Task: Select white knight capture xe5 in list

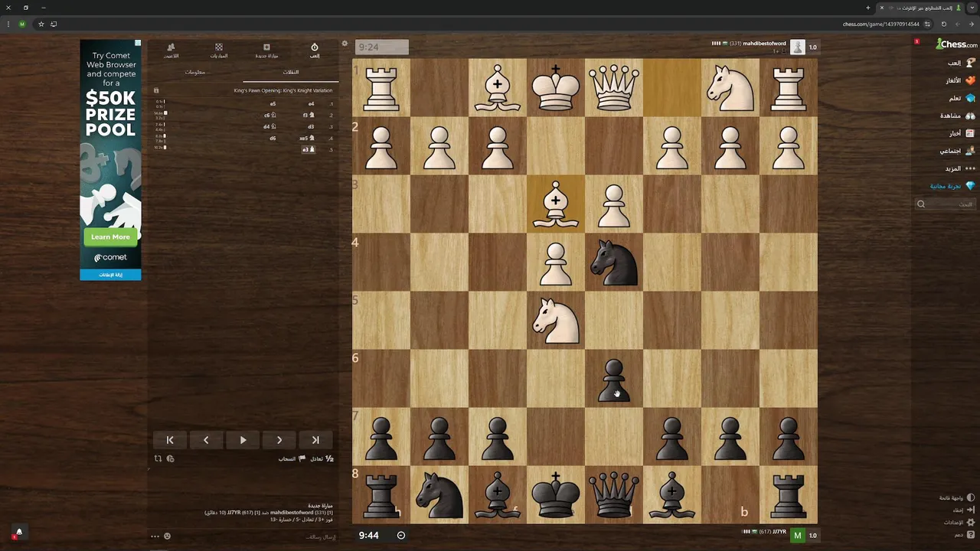Action: pyautogui.click(x=307, y=138)
